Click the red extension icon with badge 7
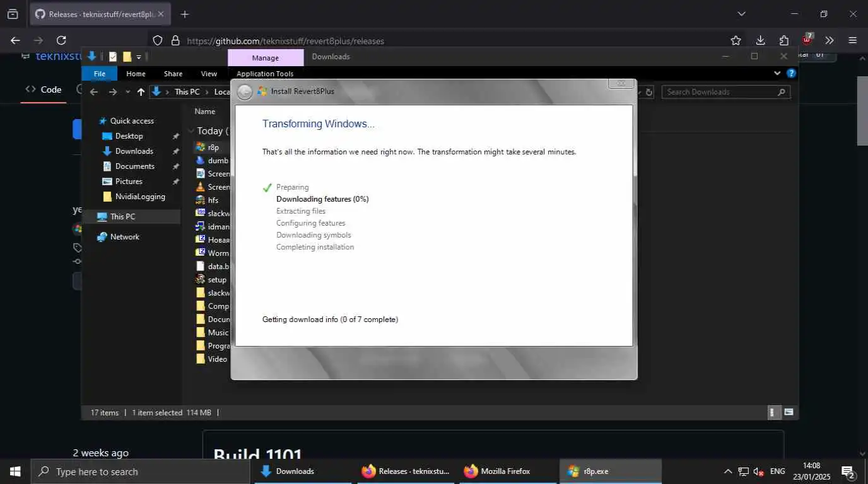The image size is (868, 484). tap(807, 39)
